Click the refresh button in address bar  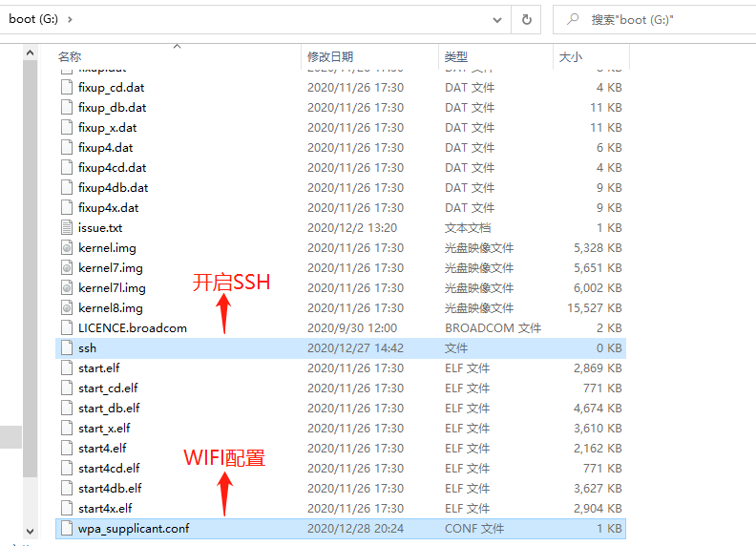(x=526, y=19)
